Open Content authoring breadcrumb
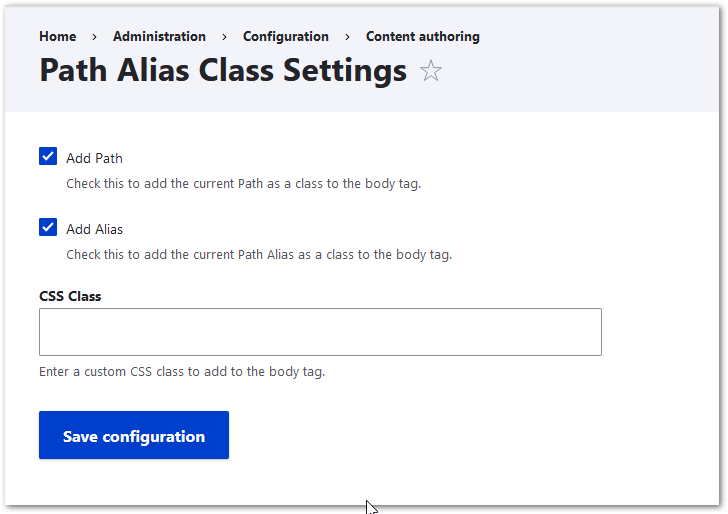The width and height of the screenshot is (728, 514). (x=422, y=36)
